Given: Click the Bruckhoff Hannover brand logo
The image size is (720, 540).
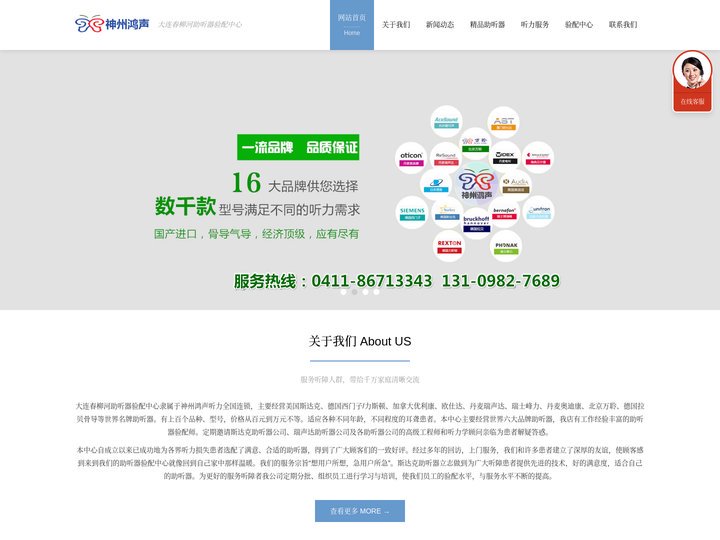Looking at the screenshot, I should tap(476, 224).
